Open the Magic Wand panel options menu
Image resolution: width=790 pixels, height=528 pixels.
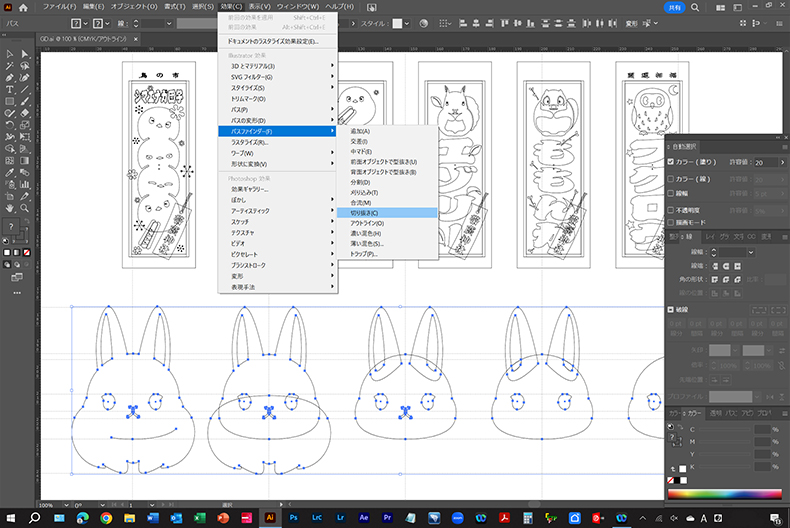tap(784, 147)
